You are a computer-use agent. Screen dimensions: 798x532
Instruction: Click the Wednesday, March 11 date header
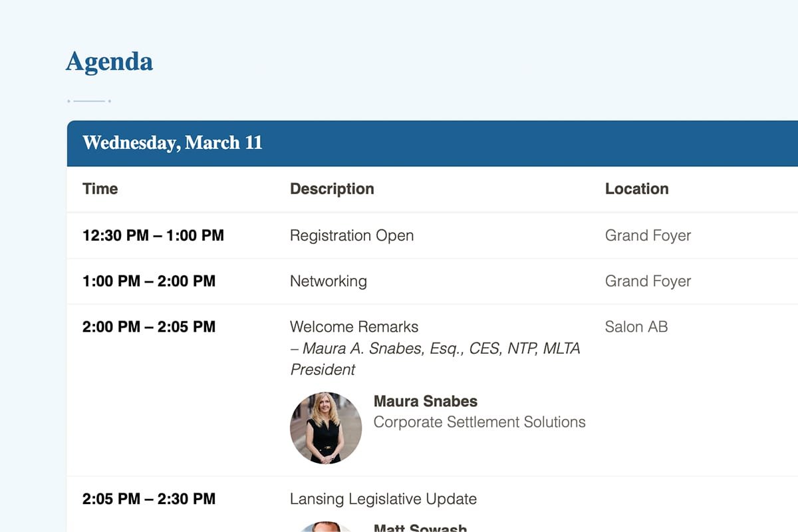click(172, 143)
